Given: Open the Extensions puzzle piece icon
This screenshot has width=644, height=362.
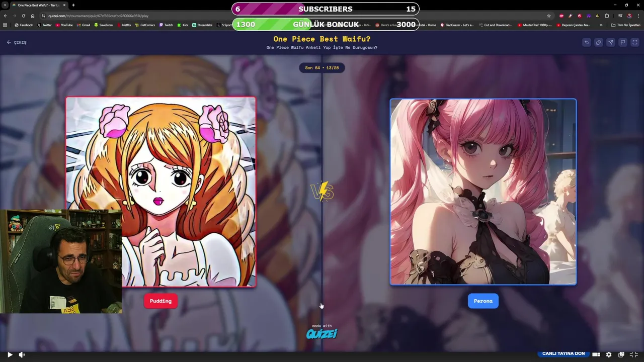Looking at the screenshot, I should [607, 16].
